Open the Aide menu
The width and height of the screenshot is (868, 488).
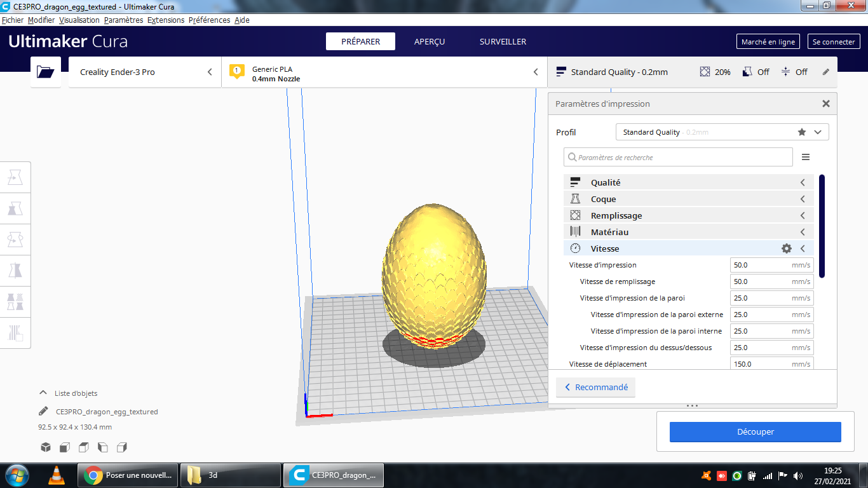point(242,20)
